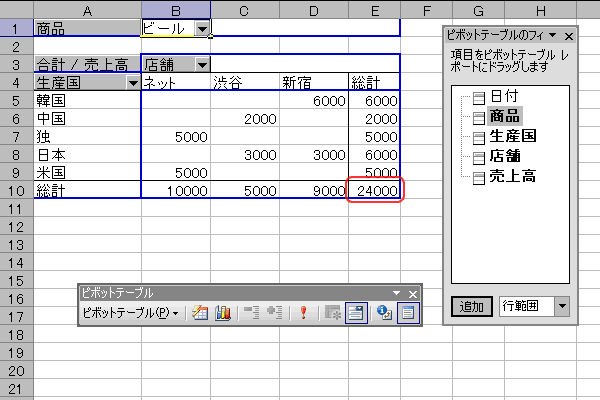Select the 9000 新宿 total cell

pos(314,190)
